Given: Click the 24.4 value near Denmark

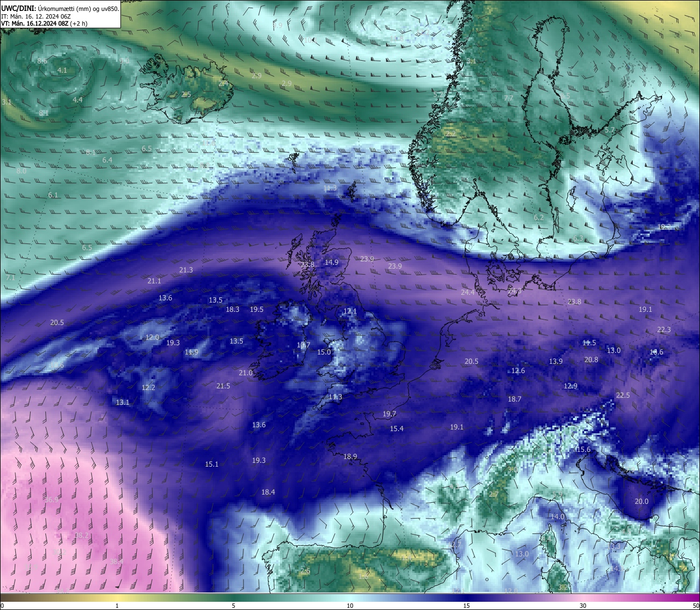Looking at the screenshot, I should (x=468, y=292).
